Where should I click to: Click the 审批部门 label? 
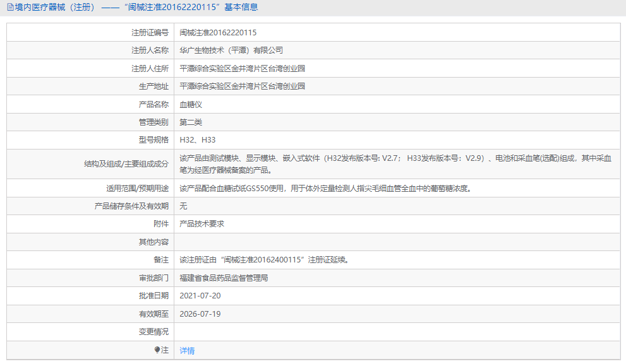coord(153,278)
